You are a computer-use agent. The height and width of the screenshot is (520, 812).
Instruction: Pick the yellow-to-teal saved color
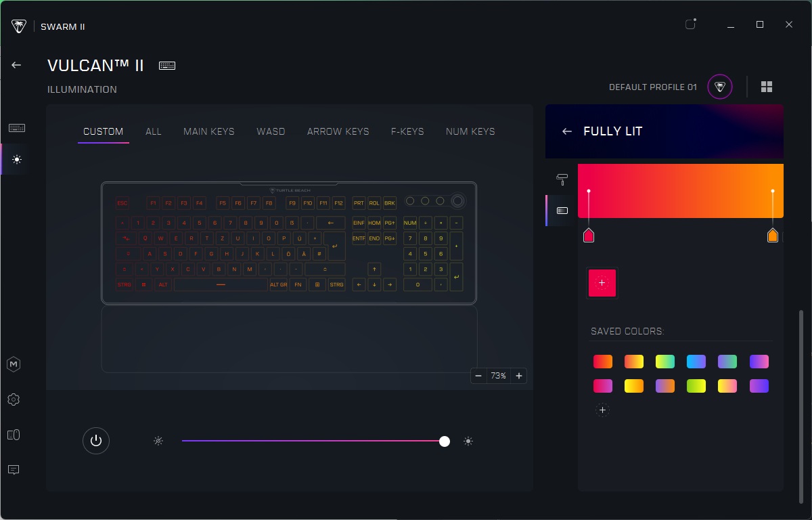(x=665, y=362)
